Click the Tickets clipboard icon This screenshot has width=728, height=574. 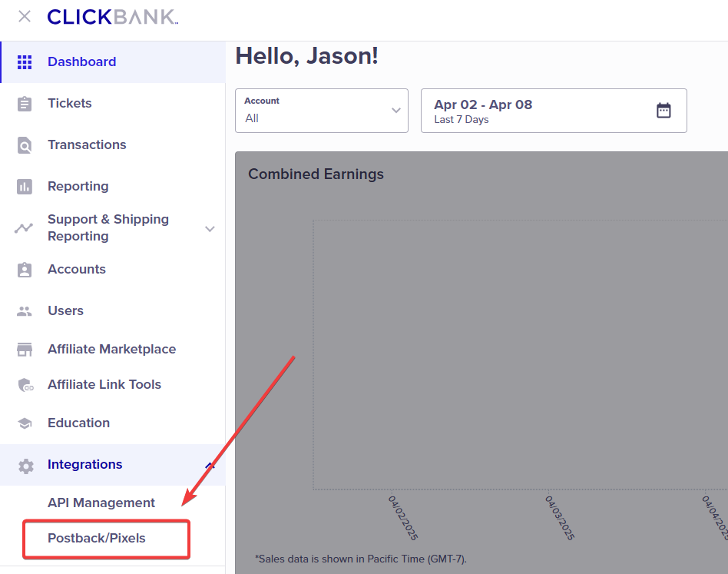pos(25,104)
